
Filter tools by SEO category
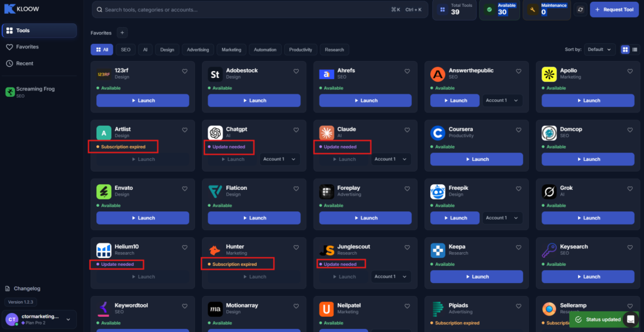pyautogui.click(x=126, y=50)
